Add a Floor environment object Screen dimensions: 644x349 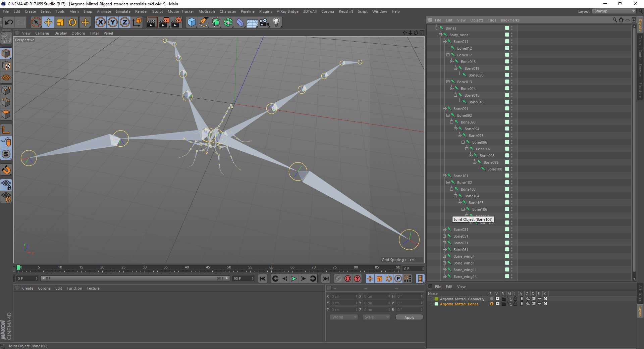click(252, 22)
